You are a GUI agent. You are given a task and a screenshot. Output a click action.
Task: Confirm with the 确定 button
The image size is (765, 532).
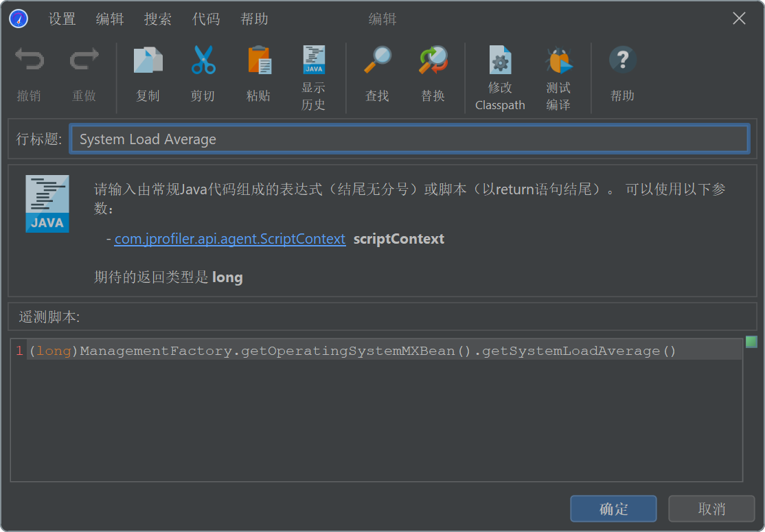point(613,509)
